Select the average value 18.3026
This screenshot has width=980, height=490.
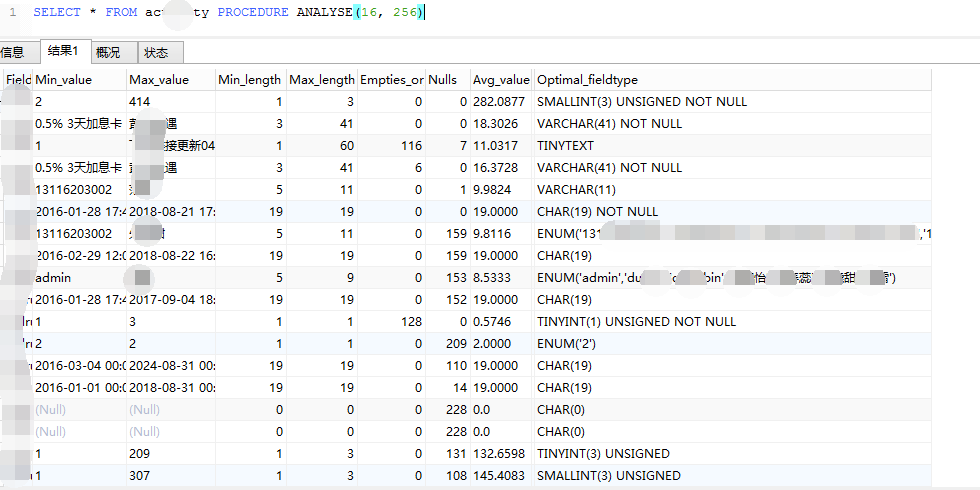click(x=501, y=124)
